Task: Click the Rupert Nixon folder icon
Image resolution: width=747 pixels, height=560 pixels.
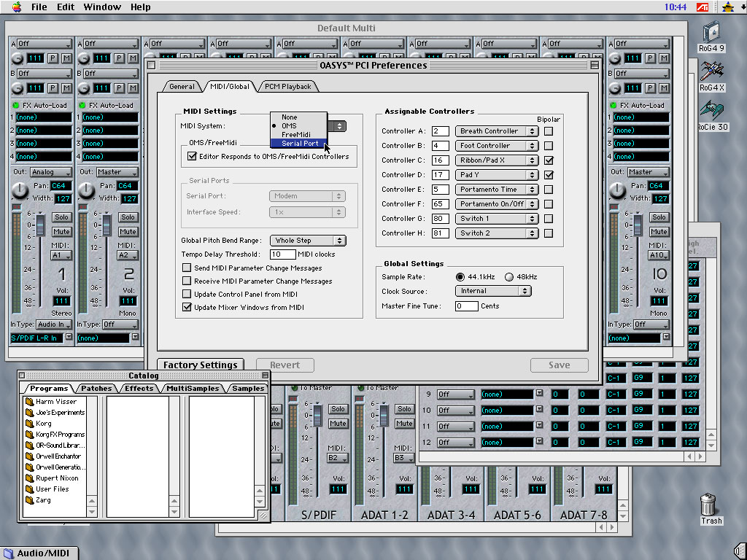Action: click(x=29, y=478)
